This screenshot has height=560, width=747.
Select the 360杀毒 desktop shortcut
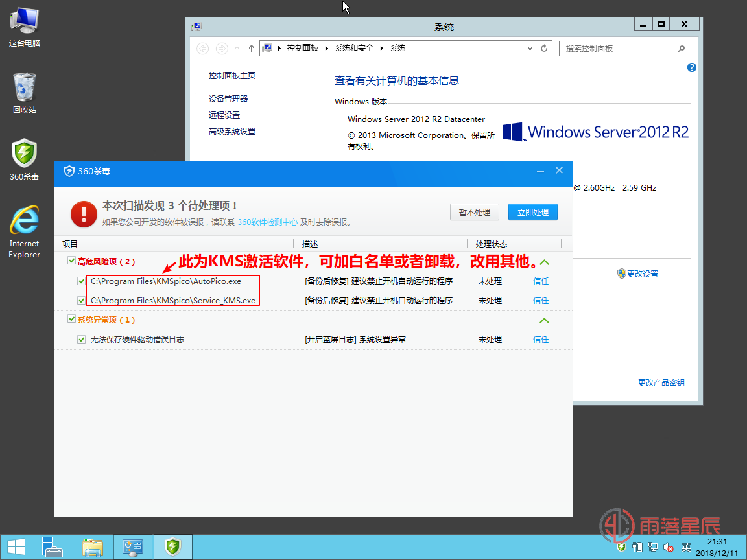click(x=24, y=159)
